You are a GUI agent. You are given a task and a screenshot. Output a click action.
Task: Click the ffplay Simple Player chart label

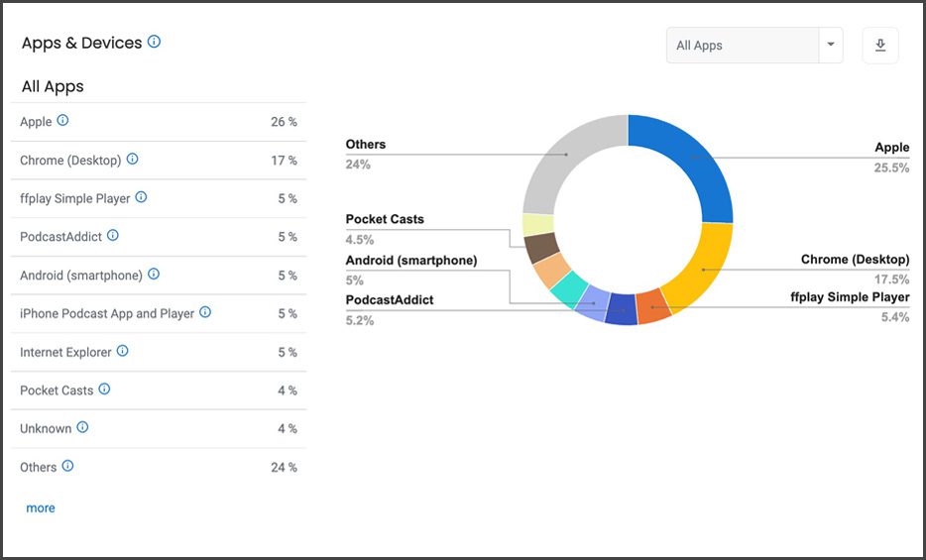click(x=850, y=297)
